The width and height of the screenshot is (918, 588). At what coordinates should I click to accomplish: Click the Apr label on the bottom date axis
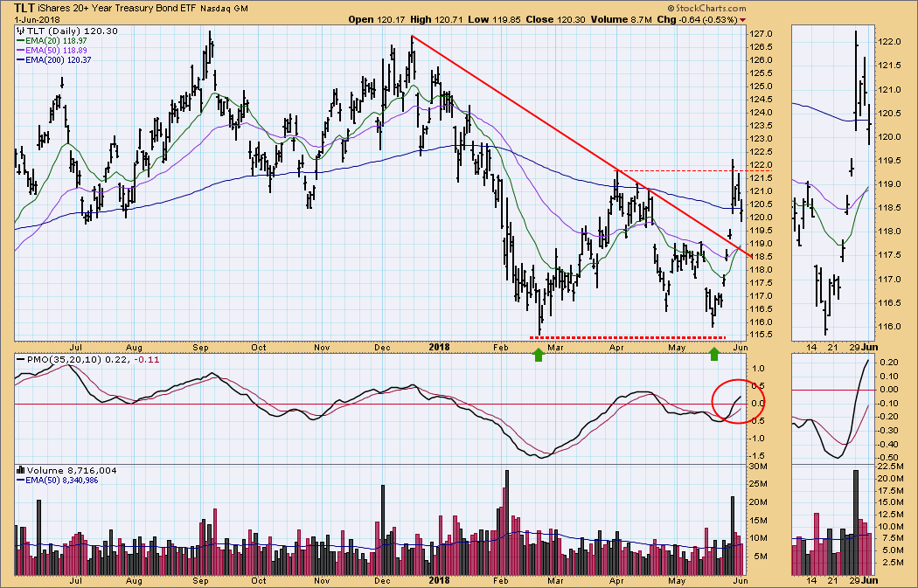coord(615,581)
